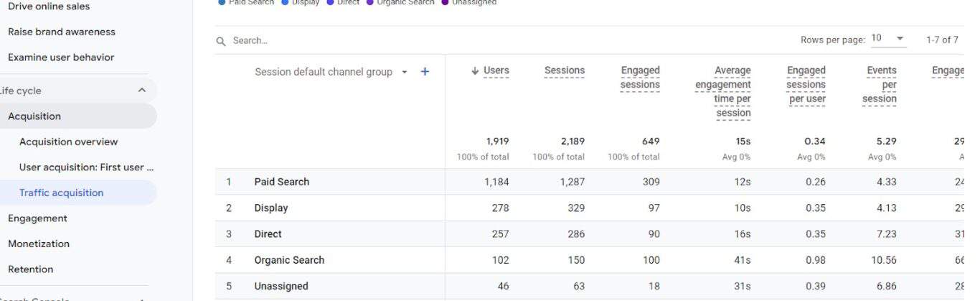
Task: Click Direct sessions value 286
Action: pyautogui.click(x=575, y=234)
